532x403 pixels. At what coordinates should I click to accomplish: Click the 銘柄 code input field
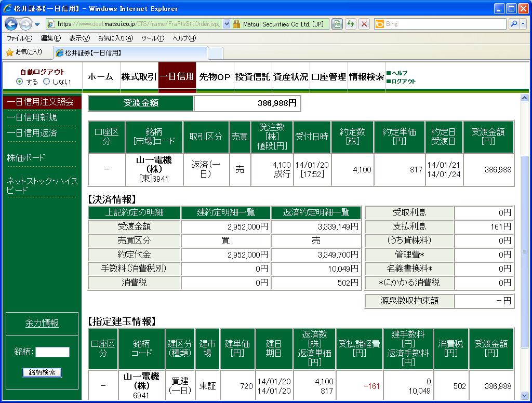[52, 352]
